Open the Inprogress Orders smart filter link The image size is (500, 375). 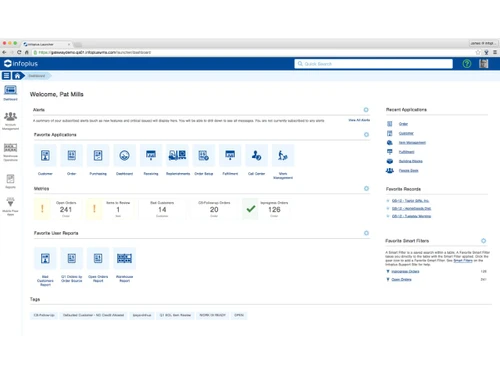pyautogui.click(x=405, y=271)
